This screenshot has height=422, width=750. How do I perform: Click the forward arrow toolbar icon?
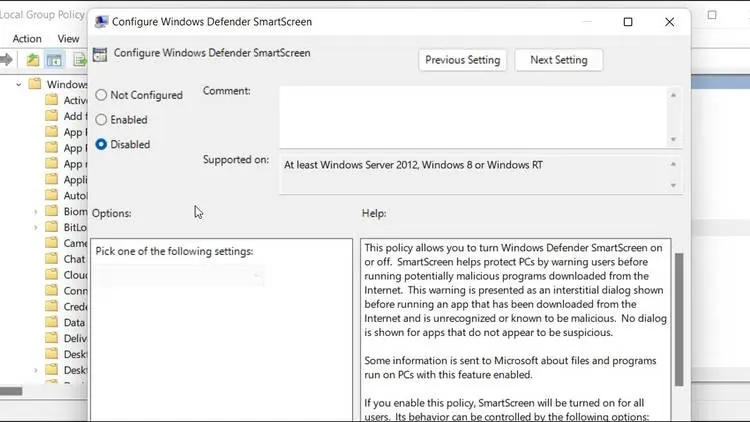tap(8, 60)
